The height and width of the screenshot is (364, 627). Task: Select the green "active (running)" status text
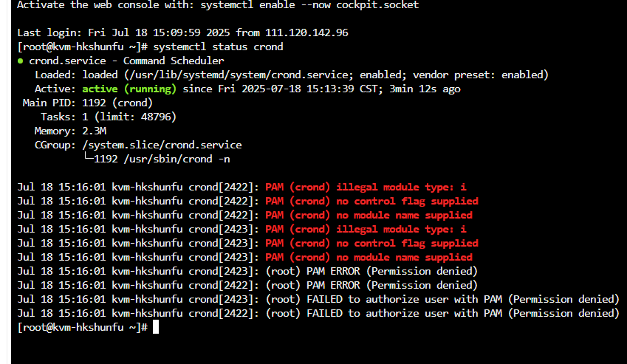[x=129, y=89]
